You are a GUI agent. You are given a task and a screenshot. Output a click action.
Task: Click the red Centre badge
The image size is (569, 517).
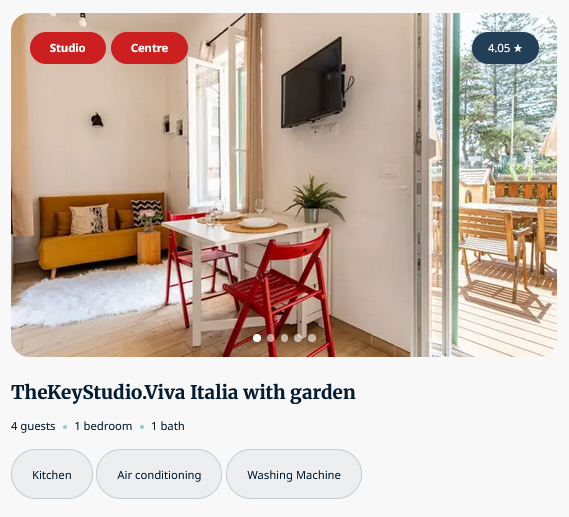(150, 48)
